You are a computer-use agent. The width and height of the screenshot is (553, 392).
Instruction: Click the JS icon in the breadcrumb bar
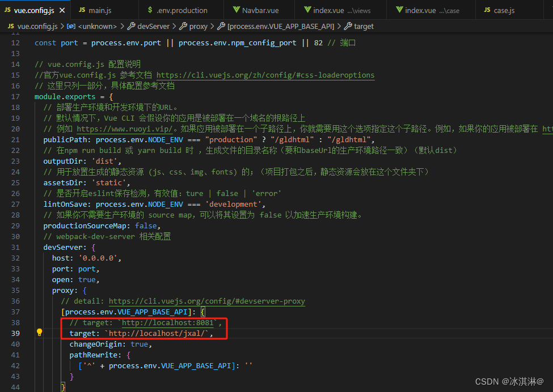click(11, 27)
